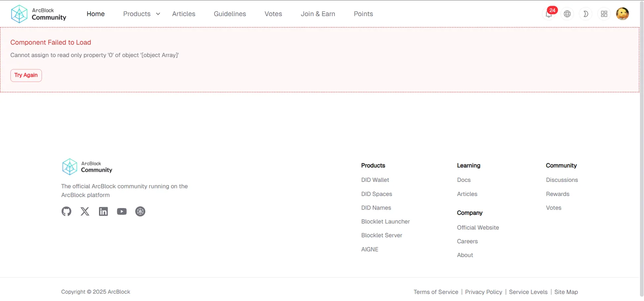This screenshot has height=301, width=644.
Task: Open the Careers footer link
Action: 467,241
